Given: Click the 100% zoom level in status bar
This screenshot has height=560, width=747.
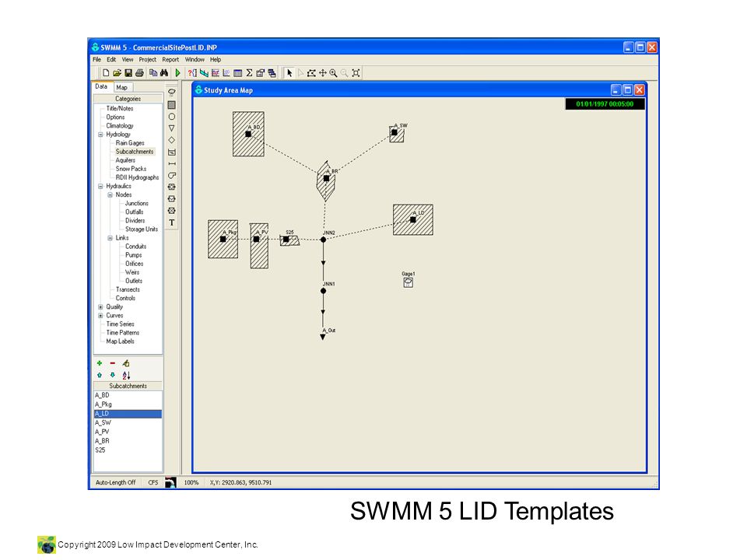Looking at the screenshot, I should (x=191, y=482).
